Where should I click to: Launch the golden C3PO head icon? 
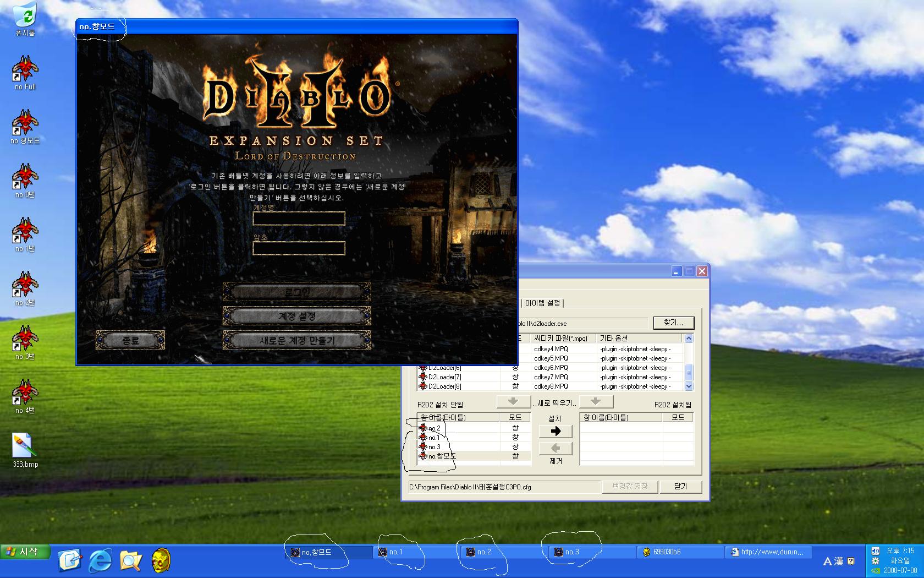click(x=161, y=560)
